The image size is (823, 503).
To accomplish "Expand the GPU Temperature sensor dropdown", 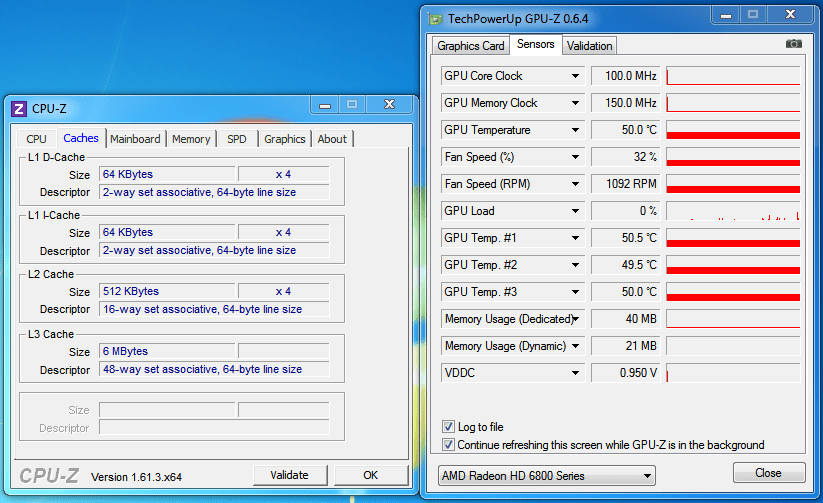I will click(x=575, y=130).
